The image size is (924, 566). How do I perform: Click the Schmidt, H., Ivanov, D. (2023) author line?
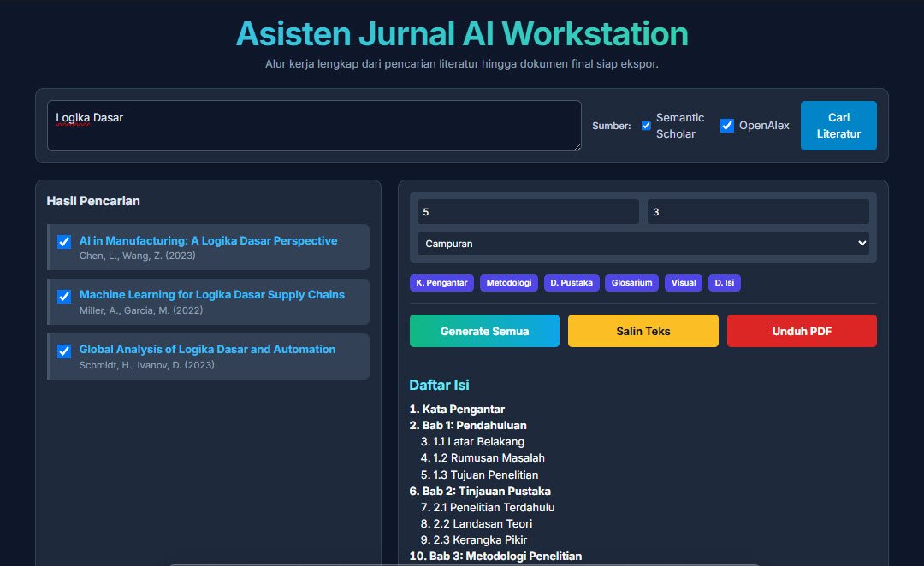(x=147, y=365)
